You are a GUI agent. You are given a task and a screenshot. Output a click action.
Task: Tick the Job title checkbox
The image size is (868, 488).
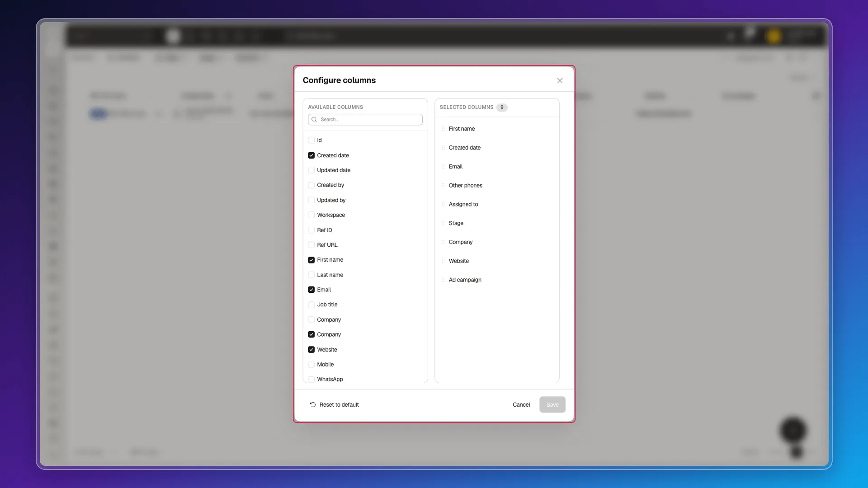click(311, 305)
